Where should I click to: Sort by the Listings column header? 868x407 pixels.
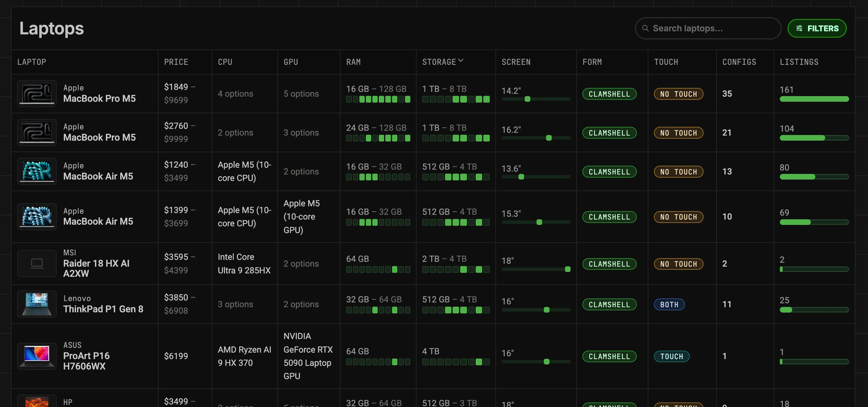coord(799,62)
